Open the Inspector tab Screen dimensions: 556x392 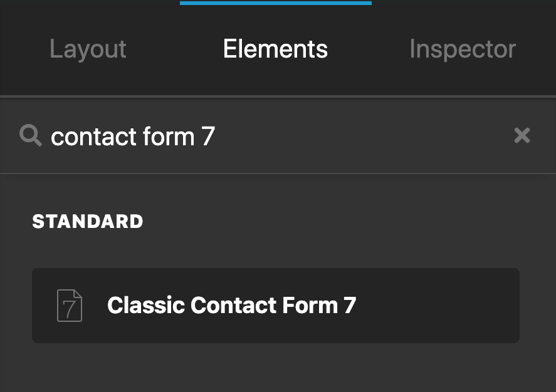[463, 49]
